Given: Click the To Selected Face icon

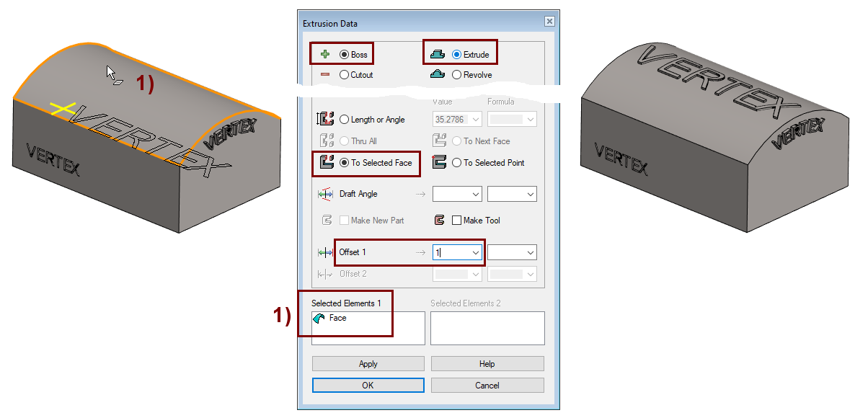Looking at the screenshot, I should (326, 163).
